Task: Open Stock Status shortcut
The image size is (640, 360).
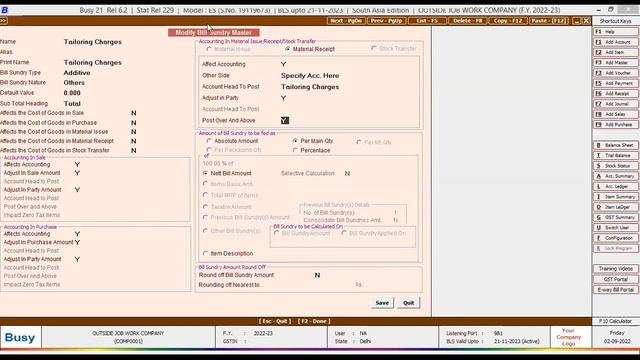Action: coord(616,166)
